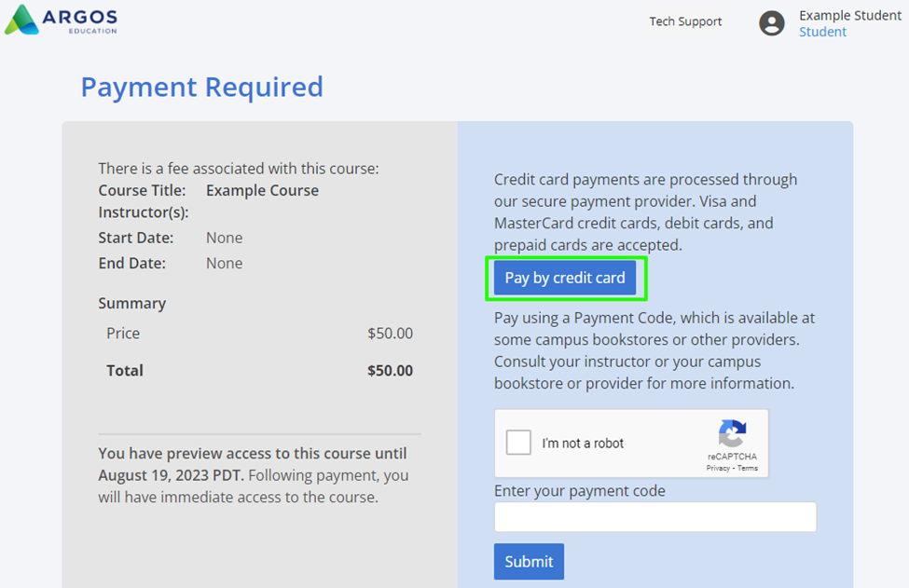Open the reCAPTCHA Privacy link

[x=718, y=468]
